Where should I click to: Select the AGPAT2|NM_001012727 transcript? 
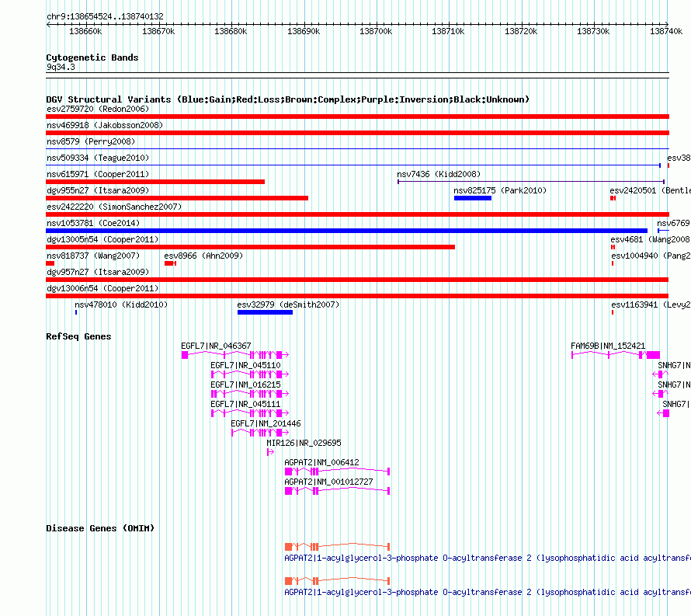point(337,491)
